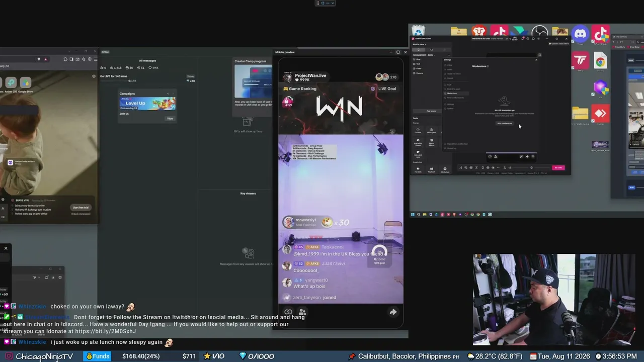Screen dimensions: 644x362
Task: Open the AnyDesk desktop shortcut
Action: pos(600,114)
